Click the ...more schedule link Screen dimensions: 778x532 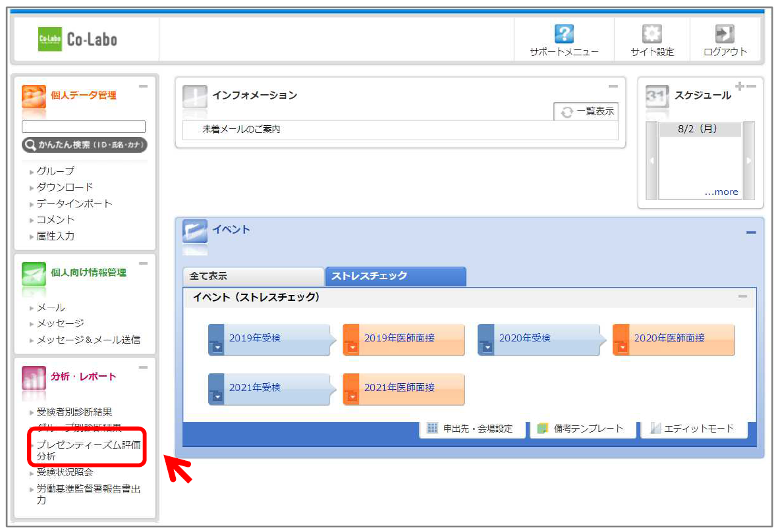[721, 192]
